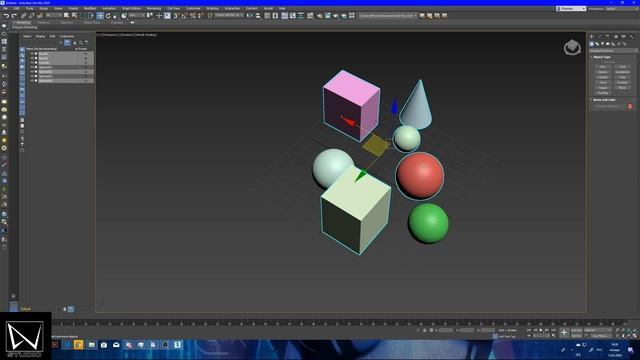This screenshot has width=640, height=360.
Task: Hide Sphere004 using its eye icon
Action: pos(32,80)
